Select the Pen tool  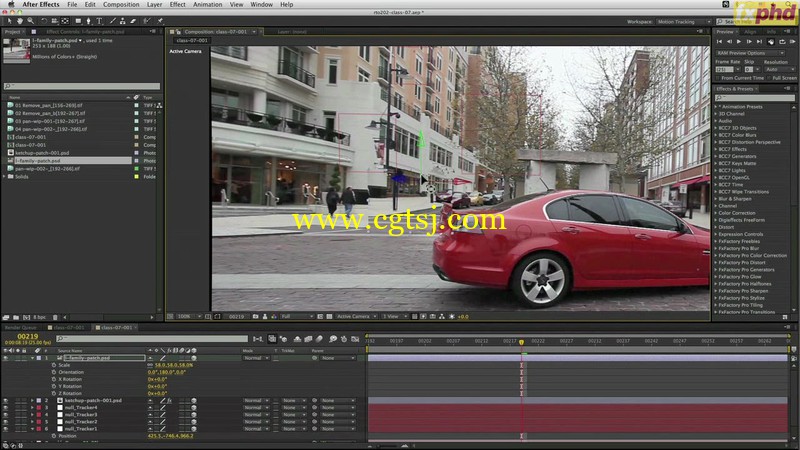click(x=88, y=21)
